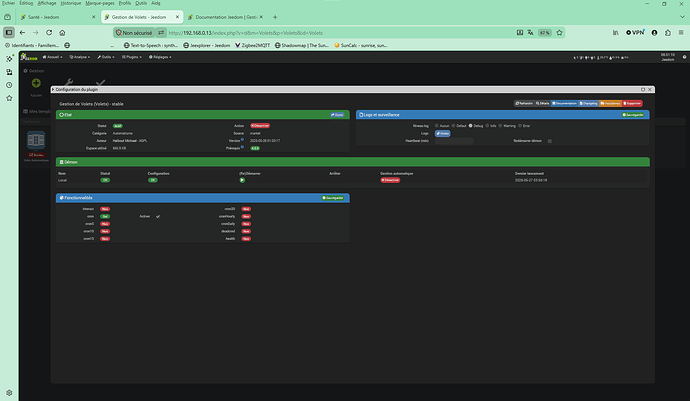Select the Info log level radio
Screen dimensions: 690x401
(487, 126)
